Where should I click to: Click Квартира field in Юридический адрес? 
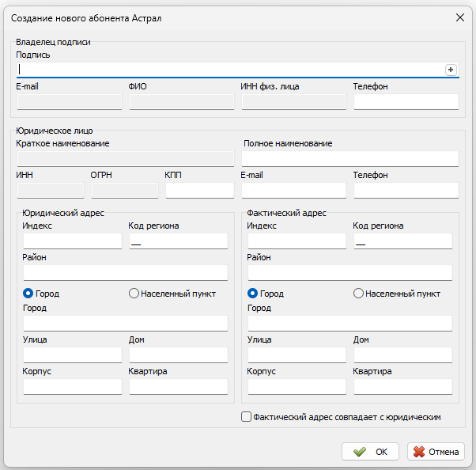point(178,386)
